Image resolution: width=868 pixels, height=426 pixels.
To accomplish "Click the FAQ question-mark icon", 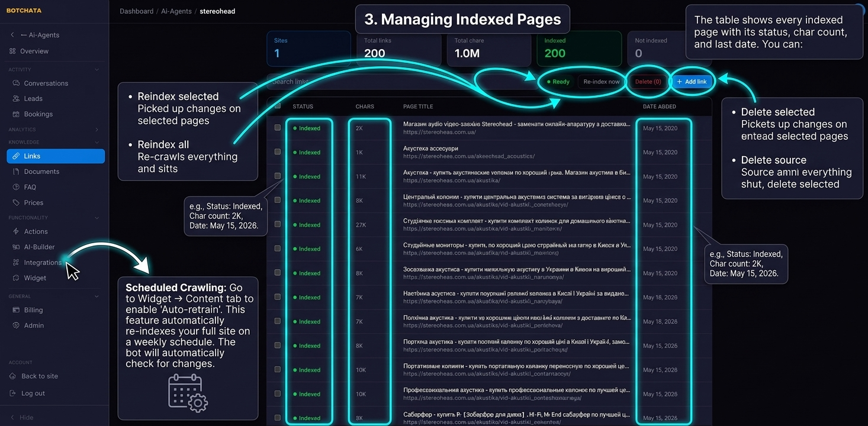I will (17, 187).
